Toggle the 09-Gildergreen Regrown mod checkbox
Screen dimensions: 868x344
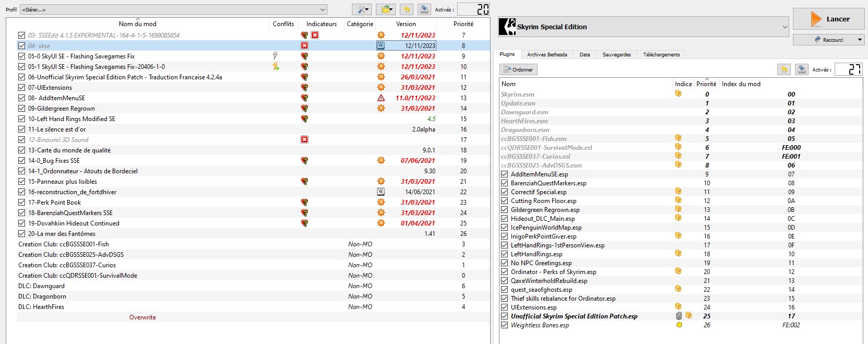point(21,108)
